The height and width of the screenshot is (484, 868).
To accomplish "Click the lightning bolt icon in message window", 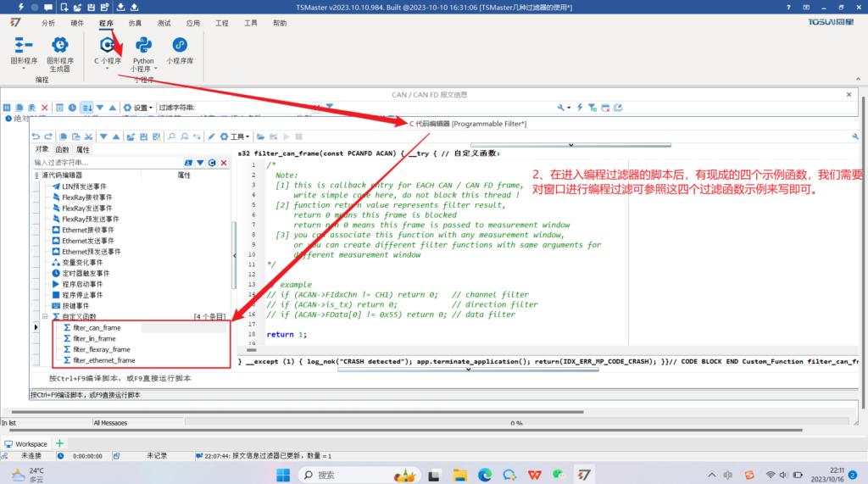I will 581,108.
